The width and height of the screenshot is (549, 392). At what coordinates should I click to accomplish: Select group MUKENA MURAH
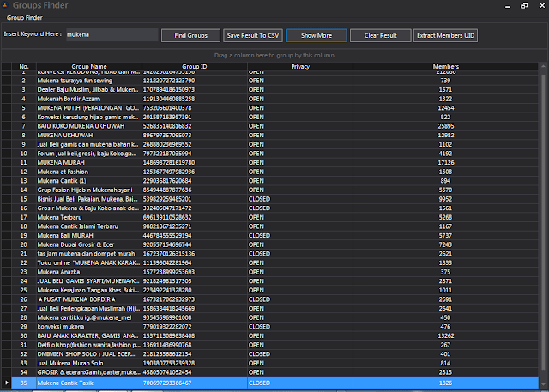point(61,162)
